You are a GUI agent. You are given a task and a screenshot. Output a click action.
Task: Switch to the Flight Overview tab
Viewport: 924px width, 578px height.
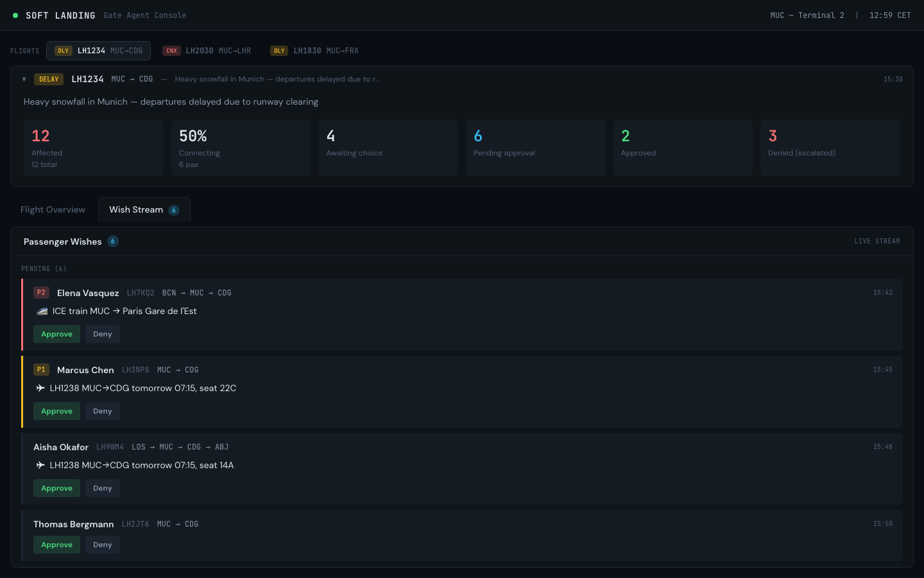coord(53,209)
